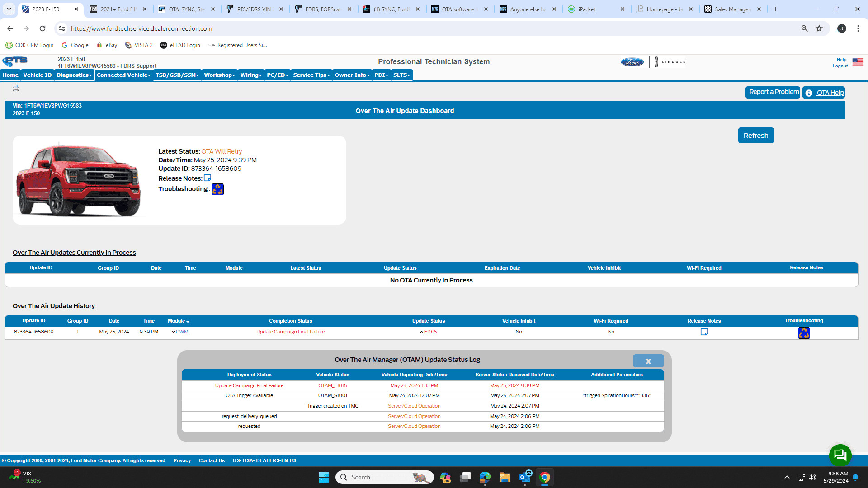Viewport: 868px width, 488px height.
Task: Open the Connected Vehicle dropdown menu
Action: [123, 75]
